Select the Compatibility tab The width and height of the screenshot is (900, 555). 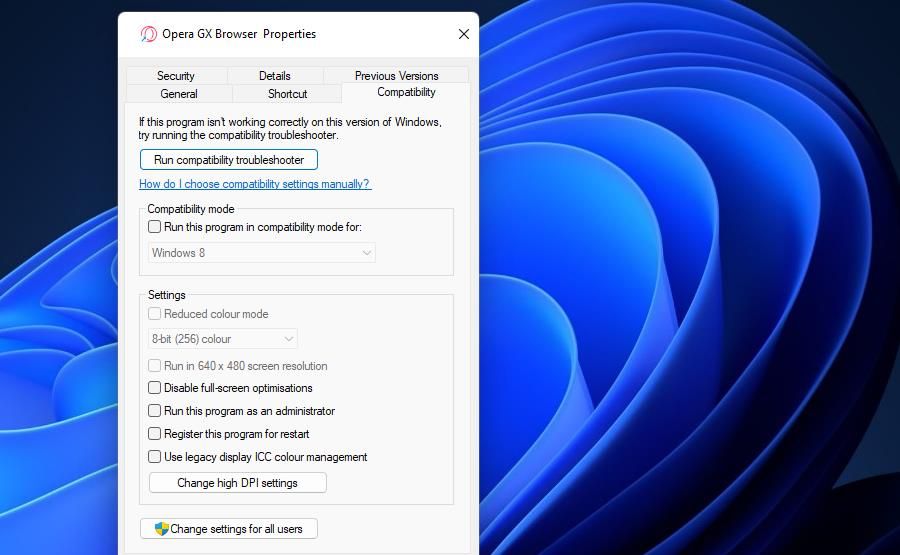point(406,92)
